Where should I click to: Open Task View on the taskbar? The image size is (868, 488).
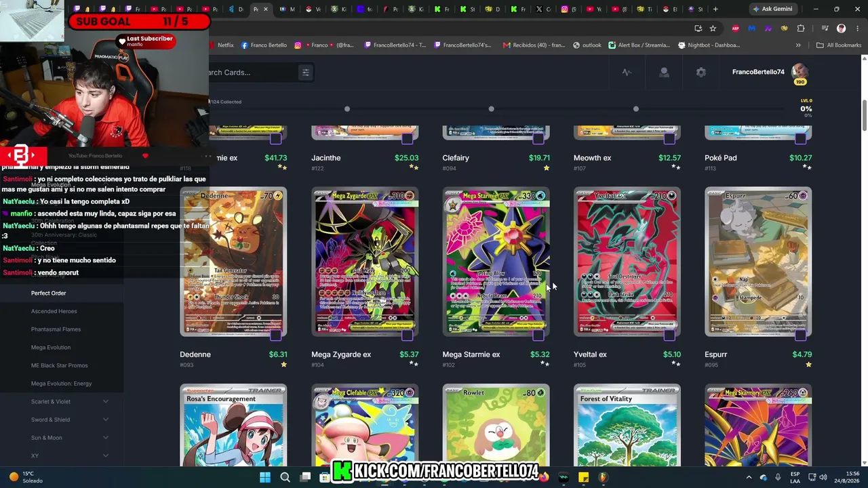point(305,477)
